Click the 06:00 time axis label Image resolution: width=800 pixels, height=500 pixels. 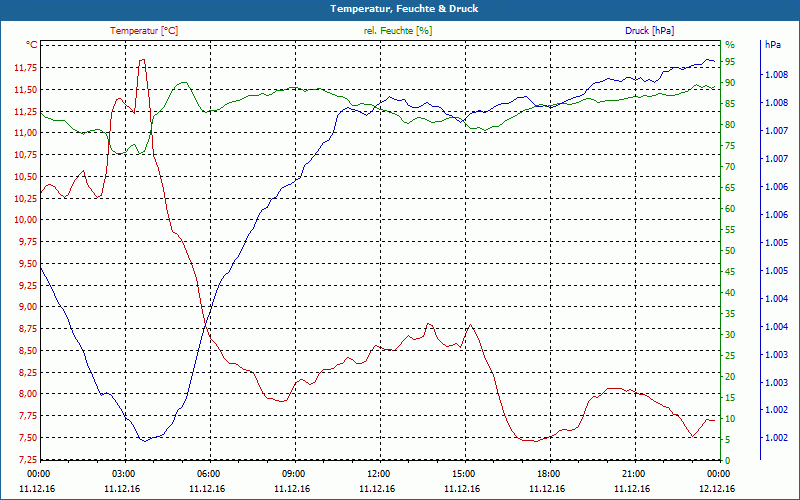coord(207,473)
